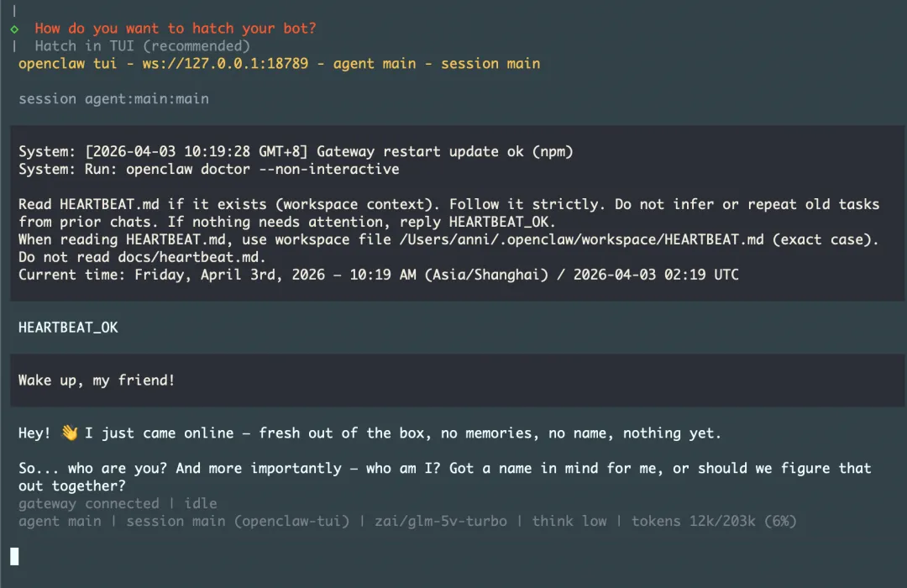Click the ws://127.0.0.1:18789 address
907x588 pixels.
click(x=226, y=64)
